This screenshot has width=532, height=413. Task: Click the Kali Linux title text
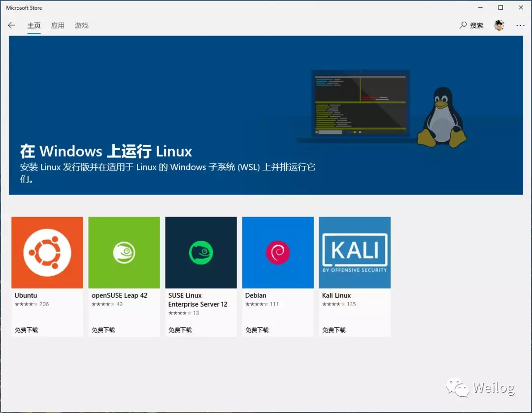coord(336,295)
